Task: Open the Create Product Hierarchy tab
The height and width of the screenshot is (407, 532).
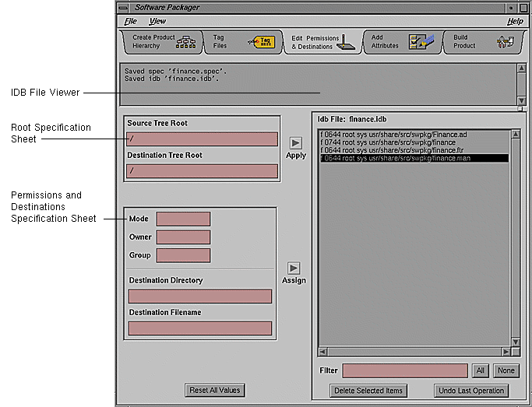Action: [x=163, y=42]
